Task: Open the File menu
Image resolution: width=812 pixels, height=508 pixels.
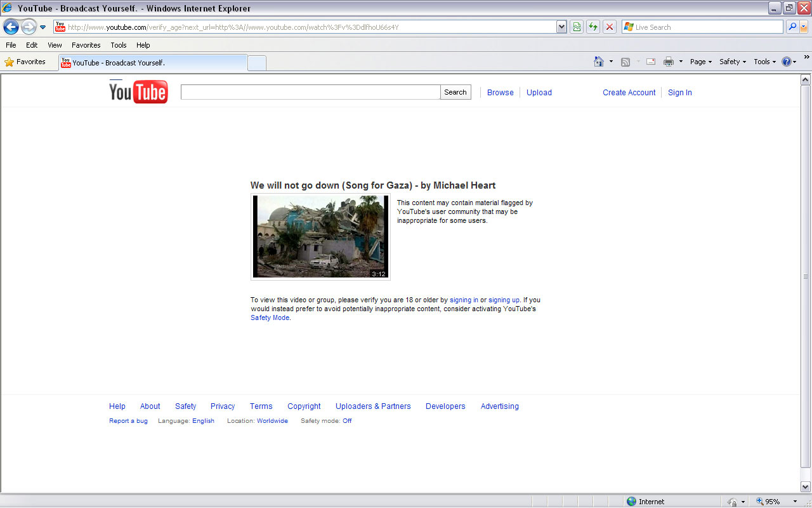Action: click(x=11, y=45)
